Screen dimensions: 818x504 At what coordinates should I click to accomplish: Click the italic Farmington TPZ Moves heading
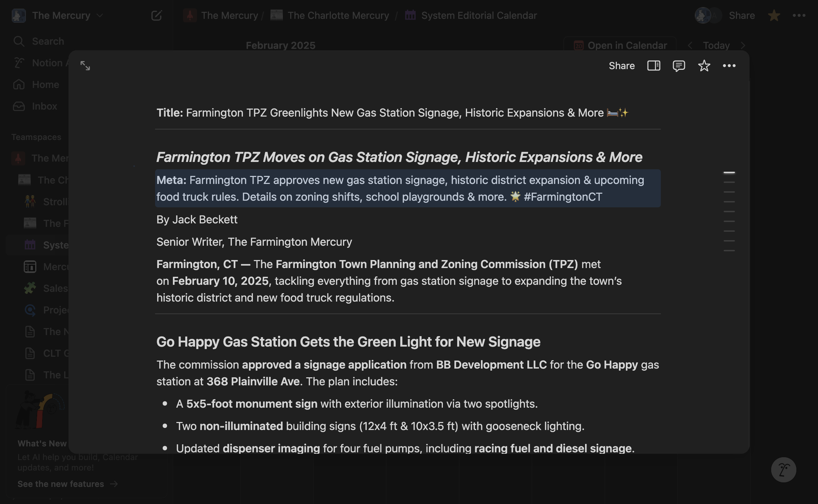[x=399, y=157]
